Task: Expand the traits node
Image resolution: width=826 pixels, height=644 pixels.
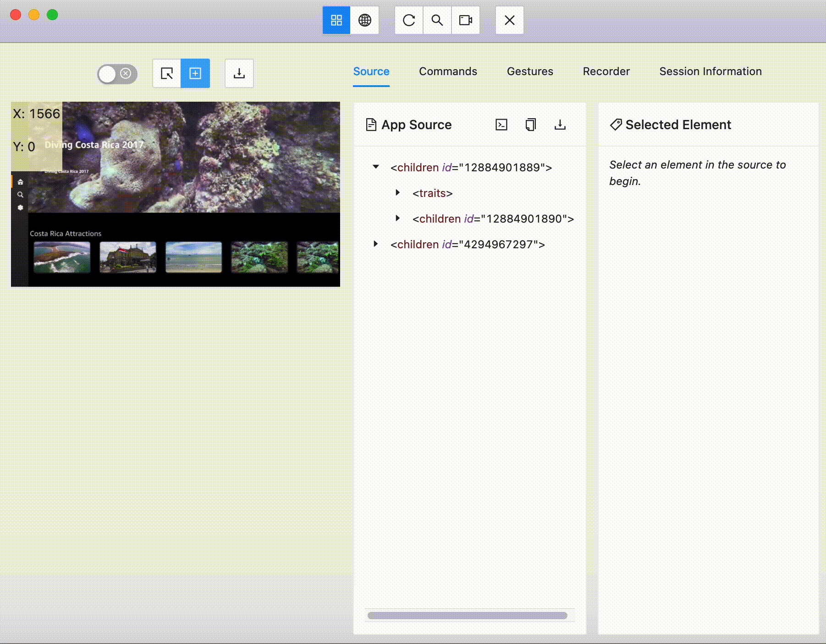Action: coord(398,193)
